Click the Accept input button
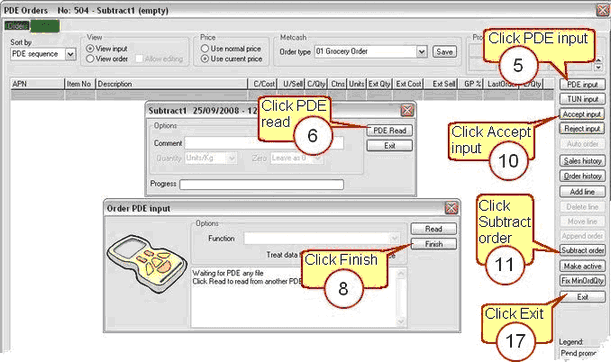 582,114
